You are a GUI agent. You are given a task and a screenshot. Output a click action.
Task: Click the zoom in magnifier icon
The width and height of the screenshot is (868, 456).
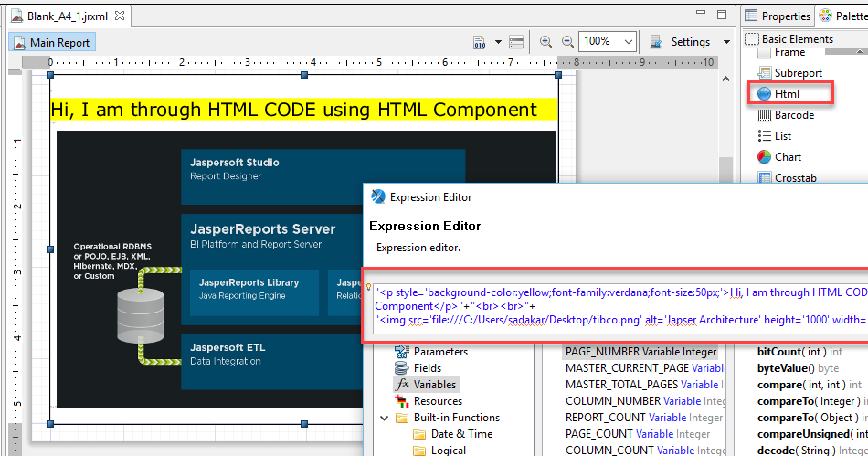545,41
